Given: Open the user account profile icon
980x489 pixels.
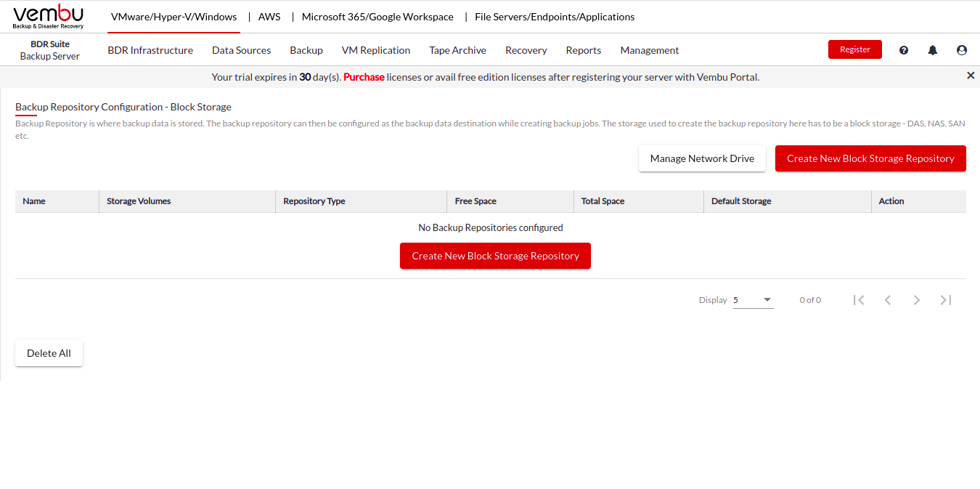Looking at the screenshot, I should (x=962, y=50).
